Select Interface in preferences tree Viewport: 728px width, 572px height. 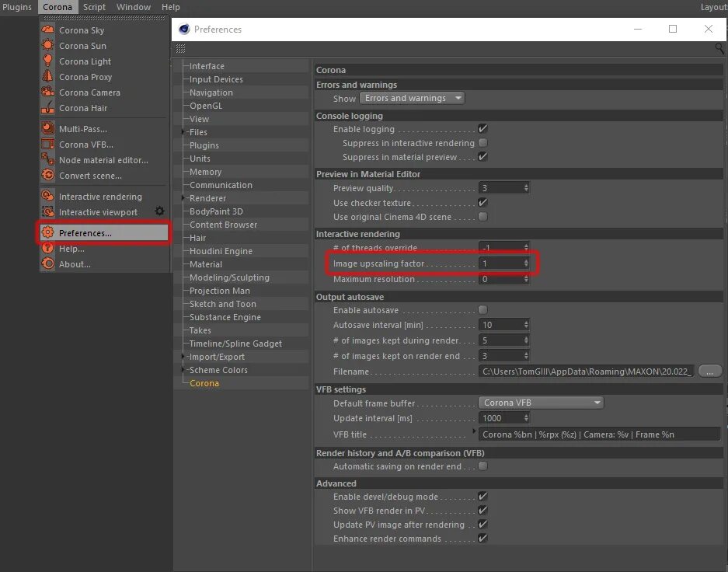coord(207,66)
